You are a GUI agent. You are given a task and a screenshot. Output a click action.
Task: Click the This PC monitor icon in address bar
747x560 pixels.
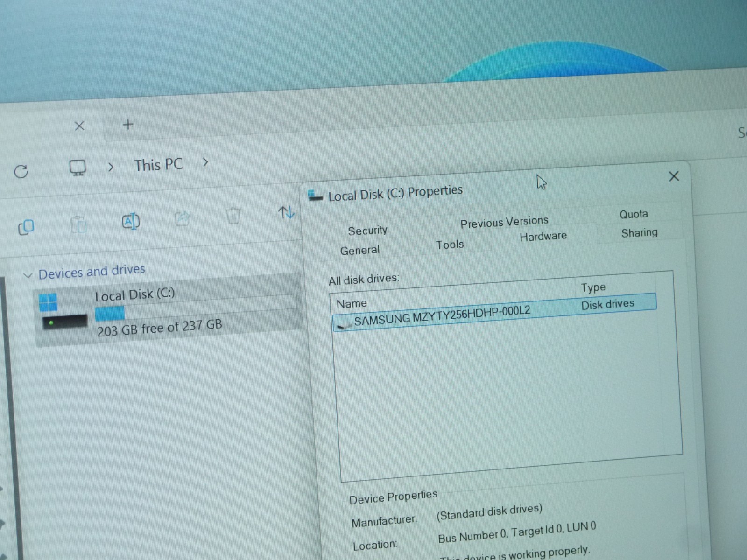(x=78, y=168)
